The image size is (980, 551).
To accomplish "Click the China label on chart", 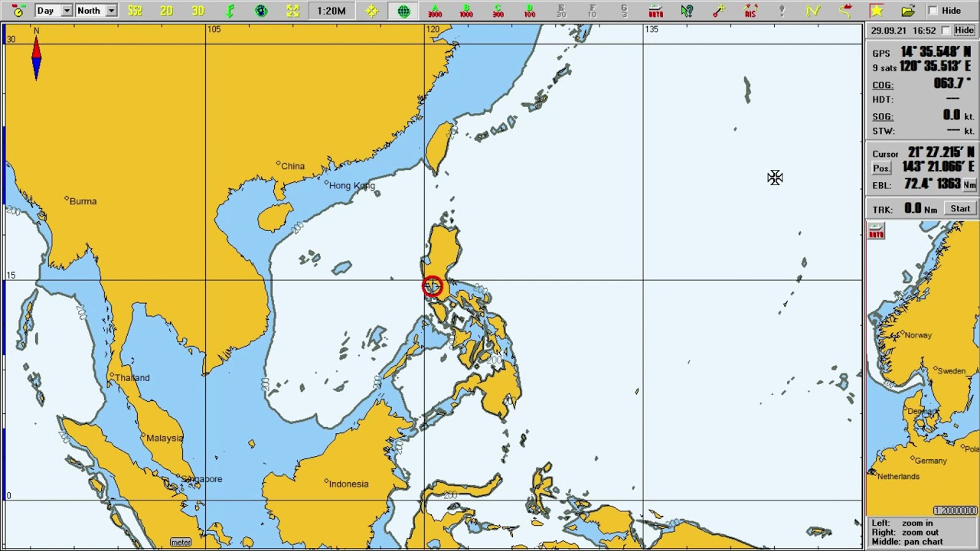I will click(x=292, y=166).
